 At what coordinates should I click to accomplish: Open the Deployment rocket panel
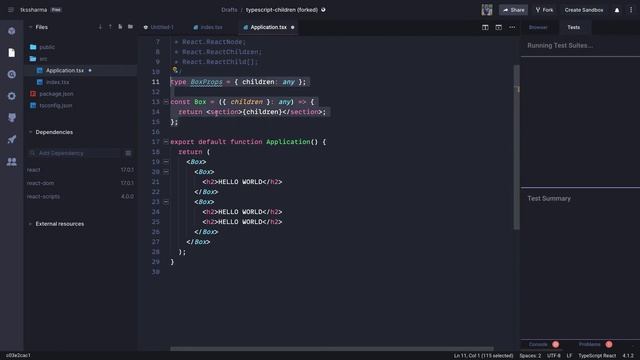[x=12, y=139]
